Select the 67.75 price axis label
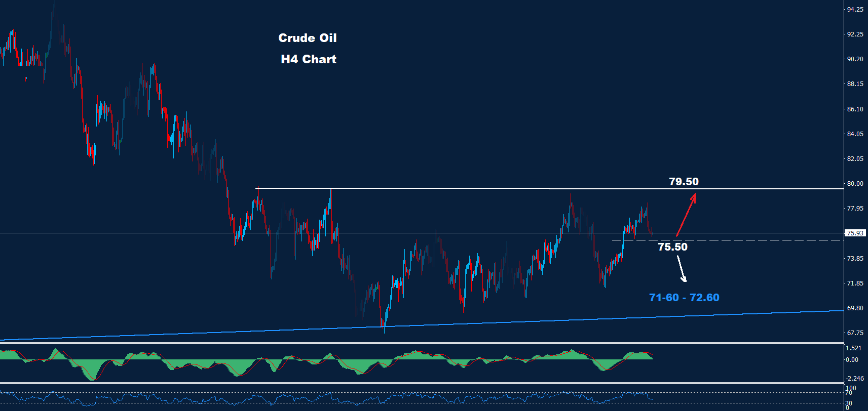Image resolution: width=868 pixels, height=411 pixels. 855,333
